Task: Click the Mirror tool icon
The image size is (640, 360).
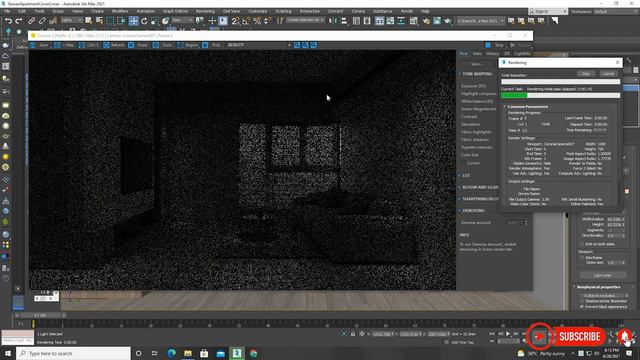Action: point(333,20)
